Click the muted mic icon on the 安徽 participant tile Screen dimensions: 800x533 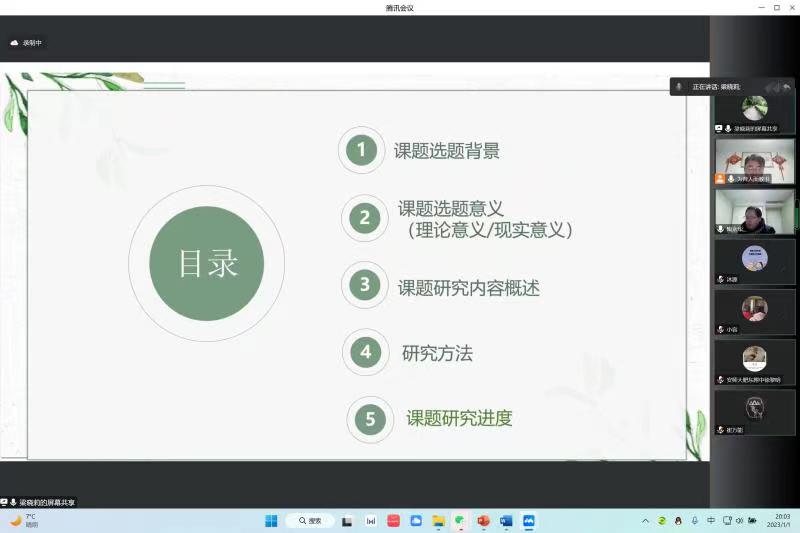(720, 379)
